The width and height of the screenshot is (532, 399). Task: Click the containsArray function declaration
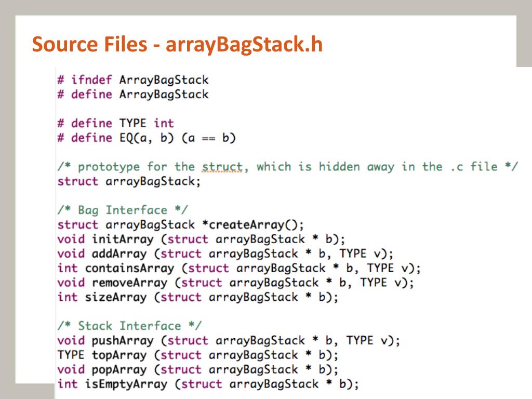point(239,269)
